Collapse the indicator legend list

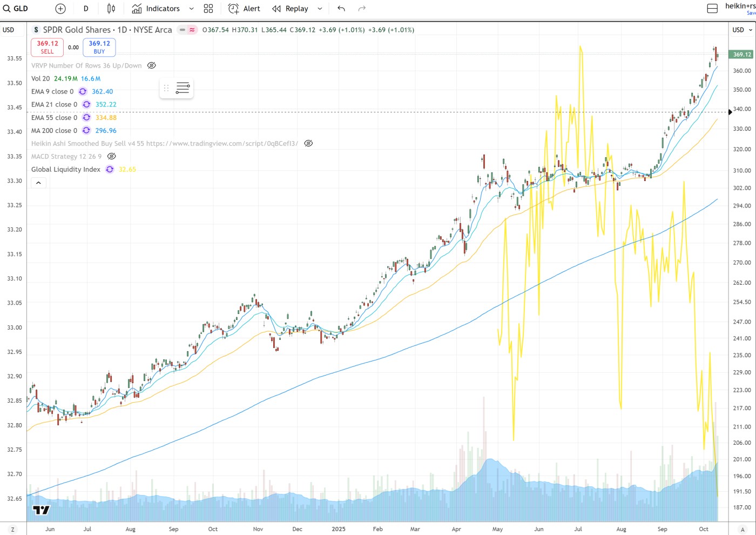click(x=38, y=183)
